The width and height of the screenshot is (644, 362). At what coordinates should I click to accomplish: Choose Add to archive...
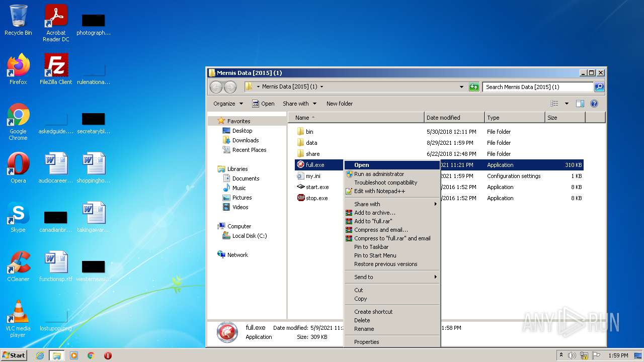pyautogui.click(x=392, y=213)
